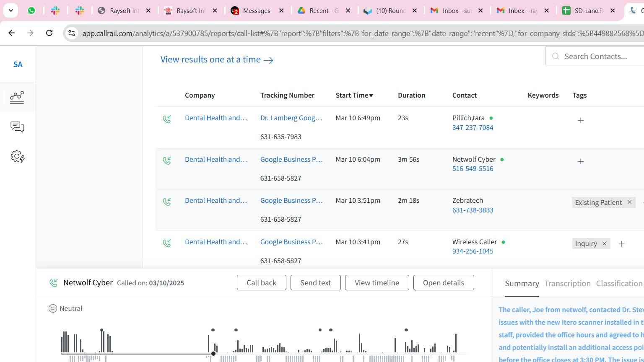Open Dental Health company link in Zebratech row
The image size is (644, 362).
216,201
